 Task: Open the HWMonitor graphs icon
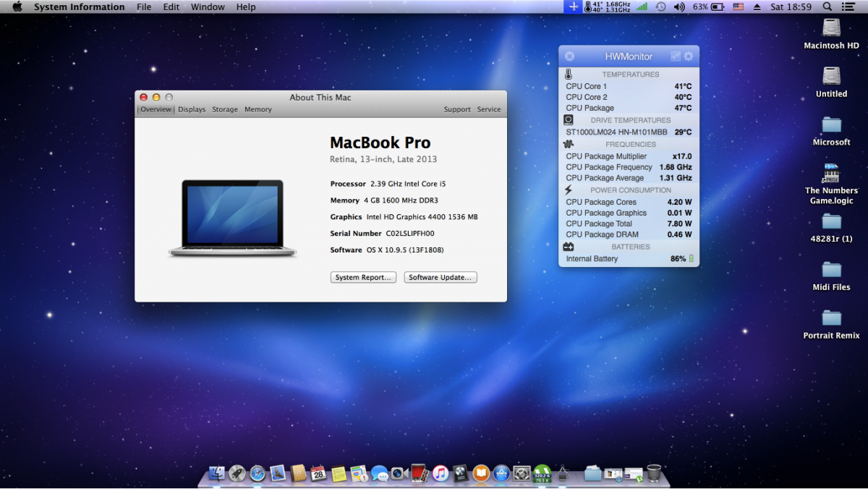pos(676,56)
